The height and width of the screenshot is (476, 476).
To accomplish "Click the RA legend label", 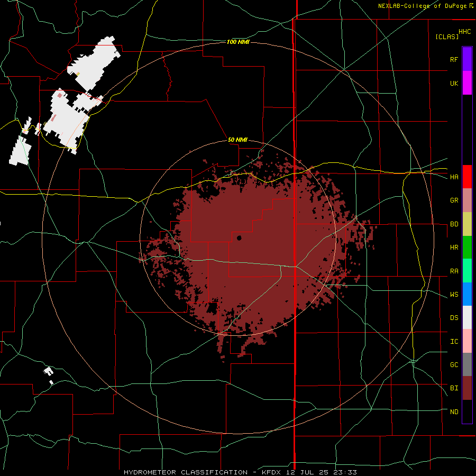I will coord(454,271).
